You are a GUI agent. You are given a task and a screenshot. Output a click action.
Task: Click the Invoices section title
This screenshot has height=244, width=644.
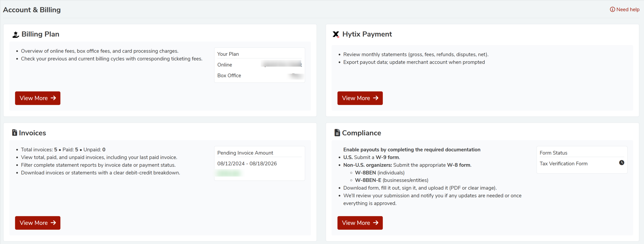[32, 133]
